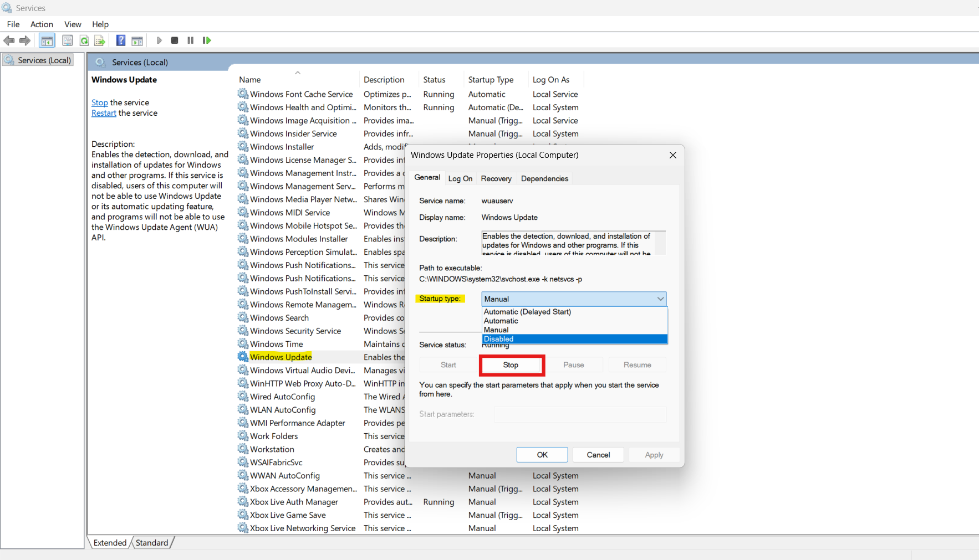Select Disabled in startup type list
This screenshot has width=979, height=560.
[x=499, y=339]
